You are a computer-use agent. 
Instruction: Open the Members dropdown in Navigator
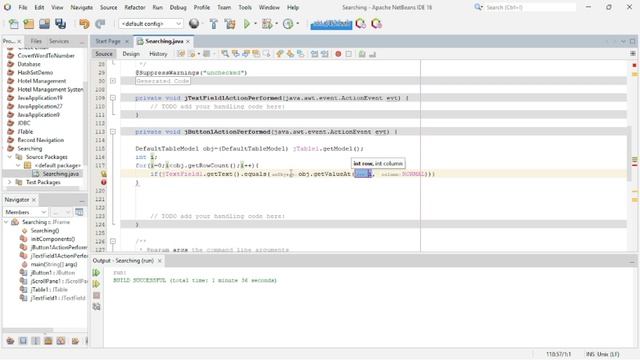[x=25, y=212]
